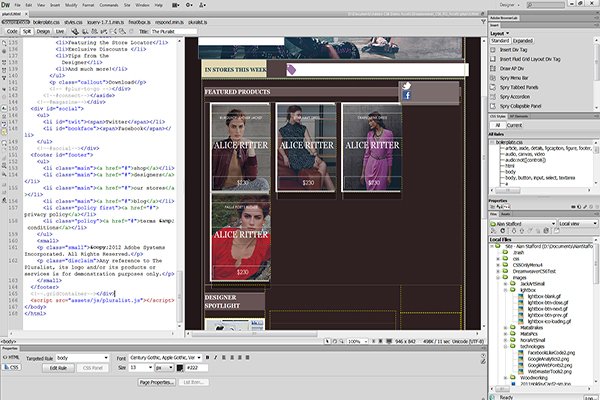Open the jquery-1.7.1.min.js related file
Viewport: 600px width, 400px height.
pyautogui.click(x=105, y=22)
